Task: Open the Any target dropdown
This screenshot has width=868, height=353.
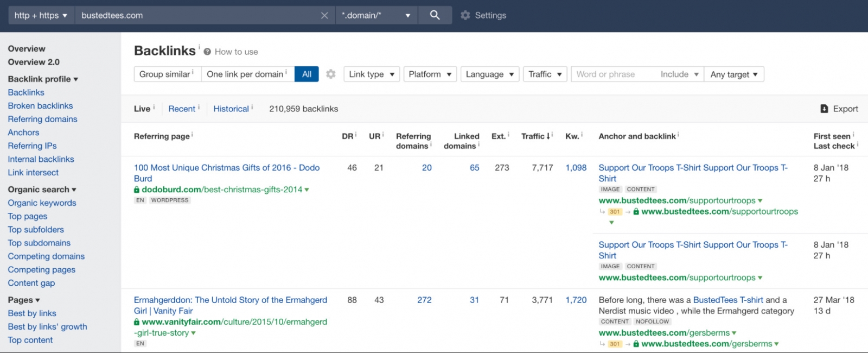Action: [734, 74]
